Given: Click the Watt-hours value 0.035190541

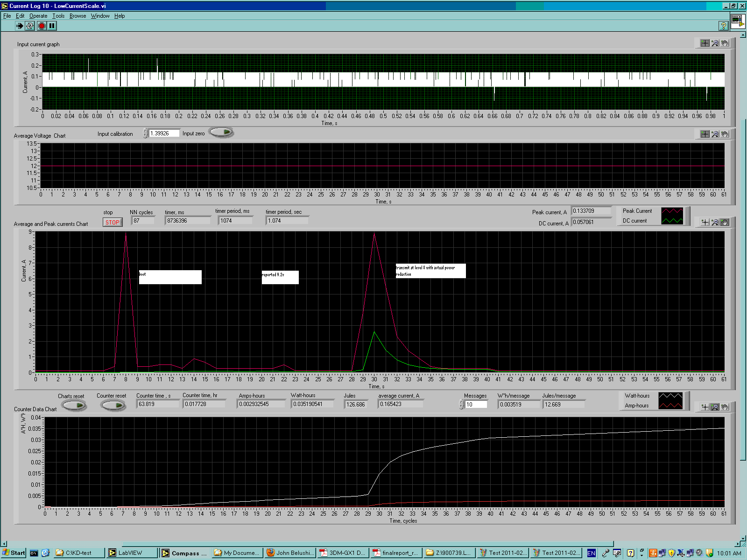Looking at the screenshot, I should pyautogui.click(x=313, y=404).
